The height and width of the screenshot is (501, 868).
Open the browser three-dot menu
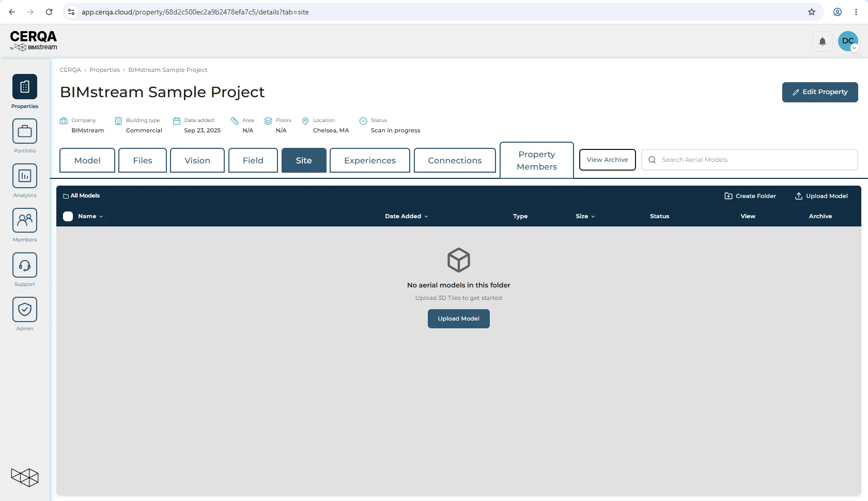[856, 12]
